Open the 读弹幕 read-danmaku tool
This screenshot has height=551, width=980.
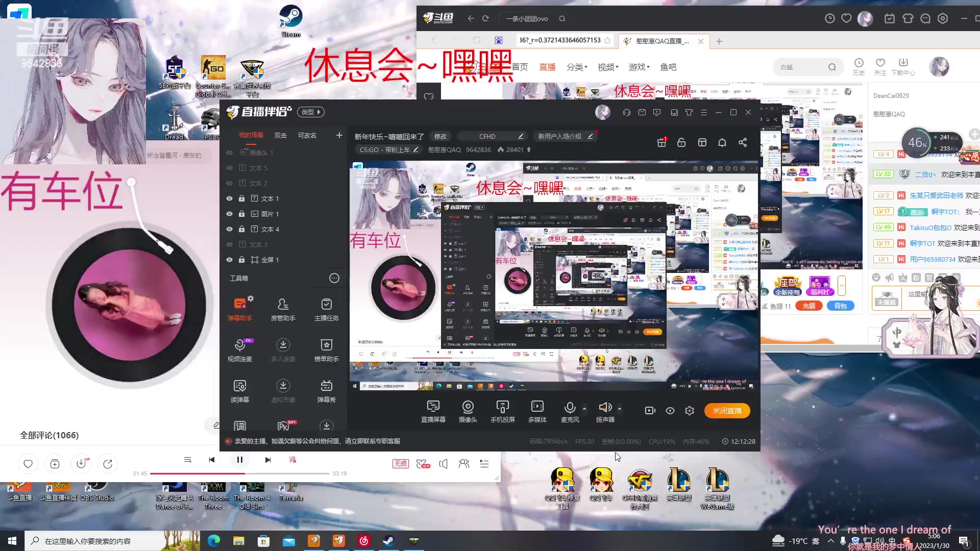pos(240,390)
